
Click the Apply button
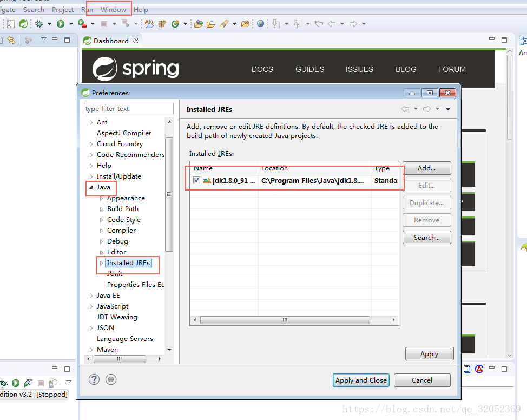(430, 354)
